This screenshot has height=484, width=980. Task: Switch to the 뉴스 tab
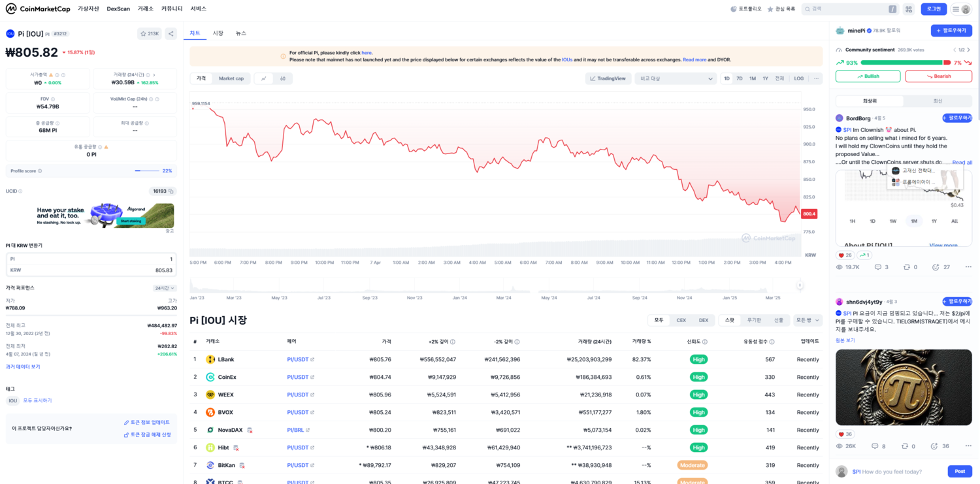(241, 33)
